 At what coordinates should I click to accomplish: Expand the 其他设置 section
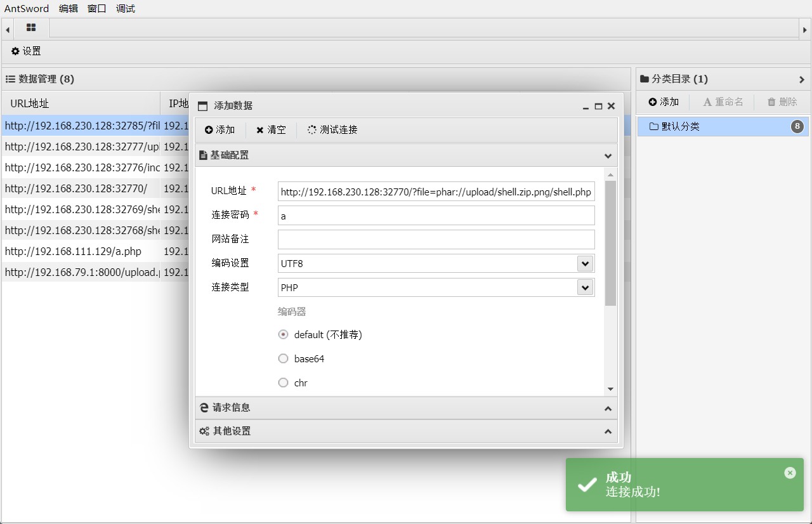click(406, 431)
